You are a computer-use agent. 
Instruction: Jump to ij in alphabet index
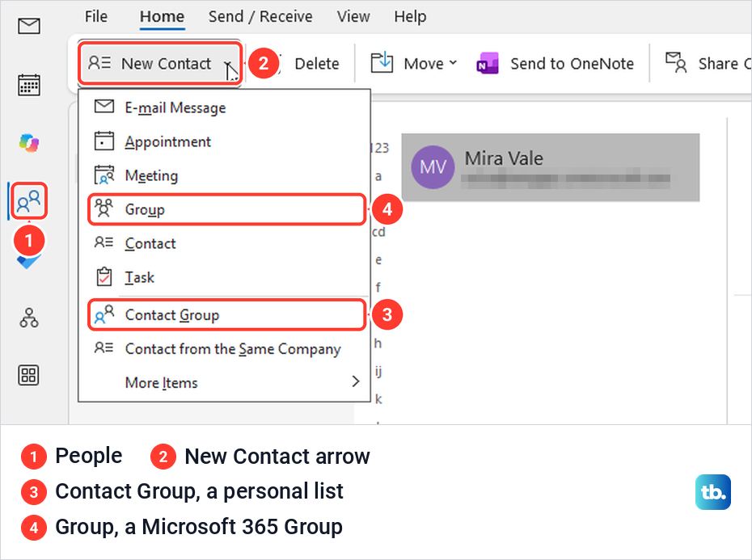pos(378,371)
